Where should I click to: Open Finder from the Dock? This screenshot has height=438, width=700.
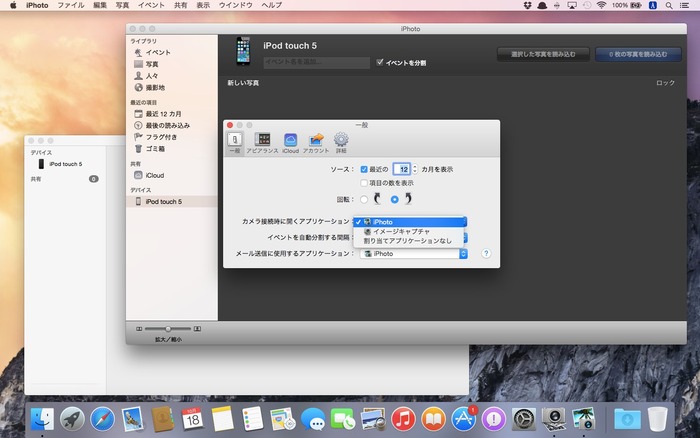pyautogui.click(x=42, y=419)
